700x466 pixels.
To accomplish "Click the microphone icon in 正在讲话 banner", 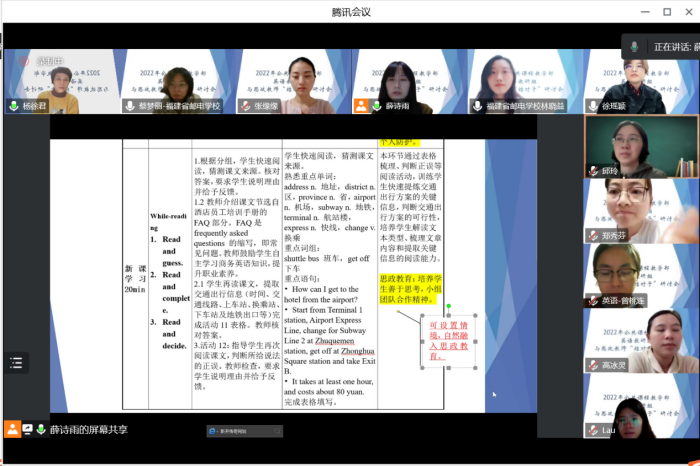I will tap(636, 46).
